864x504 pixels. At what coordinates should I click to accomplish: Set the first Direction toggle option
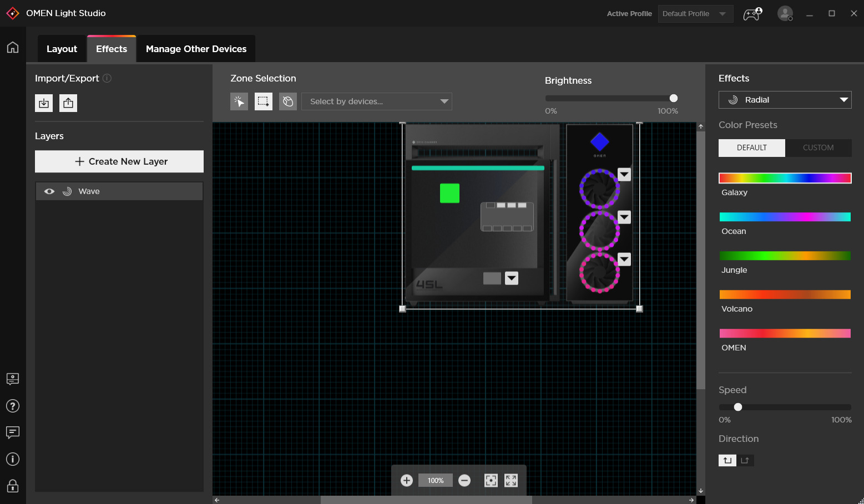(x=727, y=460)
